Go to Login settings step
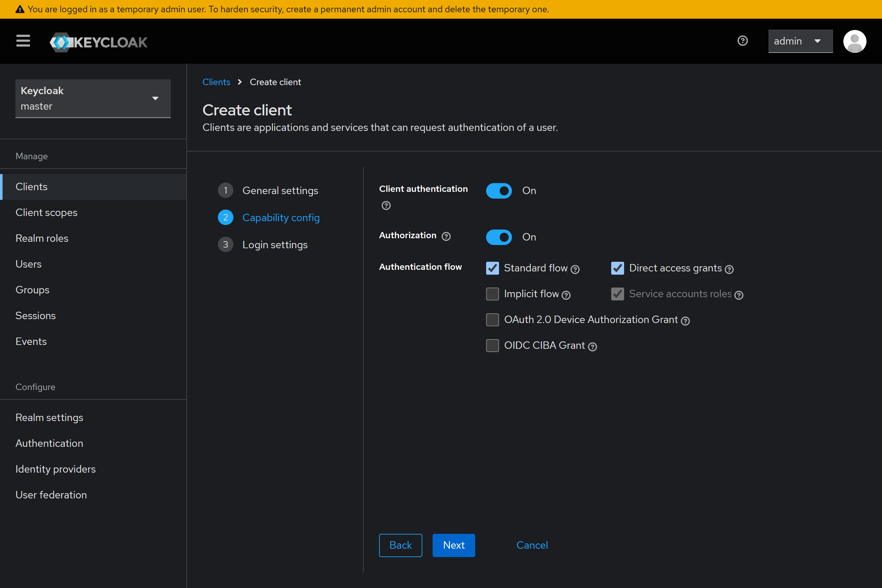The width and height of the screenshot is (882, 588). (263, 244)
